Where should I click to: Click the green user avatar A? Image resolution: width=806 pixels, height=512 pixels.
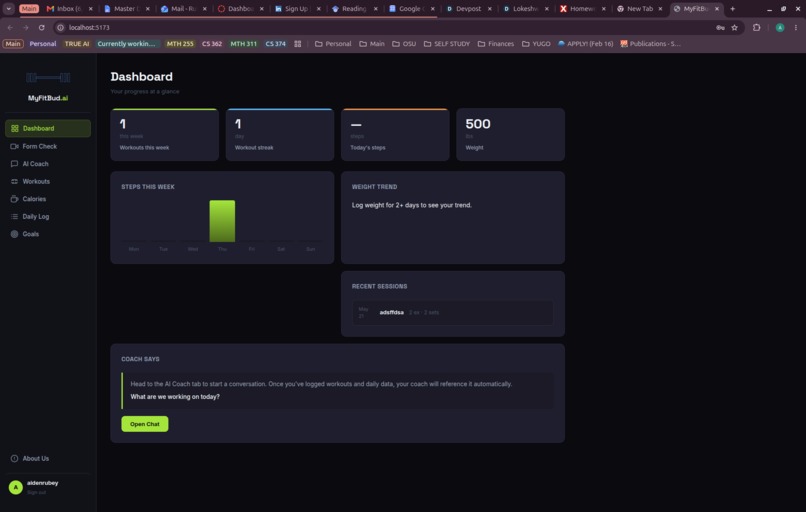(15, 487)
